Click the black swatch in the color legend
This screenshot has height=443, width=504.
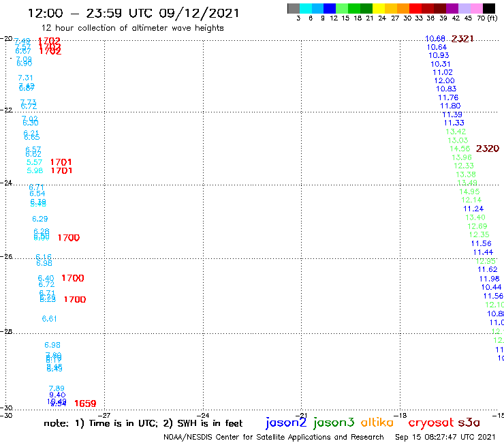pyautogui.click(x=488, y=8)
